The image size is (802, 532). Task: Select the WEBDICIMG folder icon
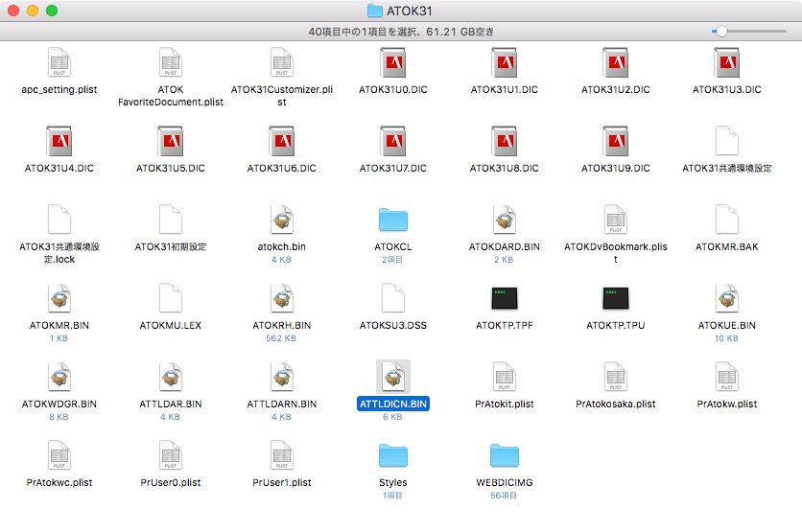[505, 456]
